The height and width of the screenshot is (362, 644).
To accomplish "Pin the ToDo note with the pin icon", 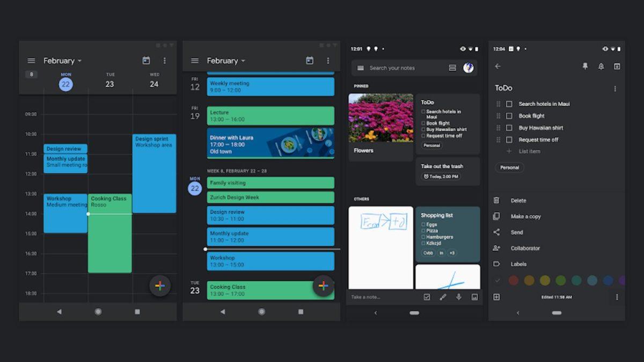I will [585, 67].
